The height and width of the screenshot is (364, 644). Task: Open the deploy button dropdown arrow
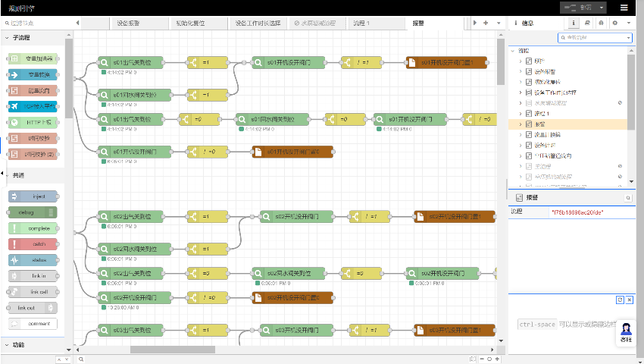click(x=601, y=8)
